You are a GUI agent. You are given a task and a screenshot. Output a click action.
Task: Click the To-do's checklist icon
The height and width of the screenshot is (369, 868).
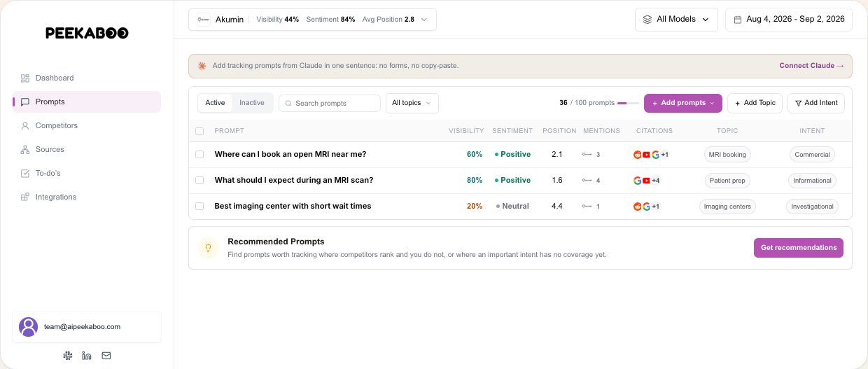[25, 173]
